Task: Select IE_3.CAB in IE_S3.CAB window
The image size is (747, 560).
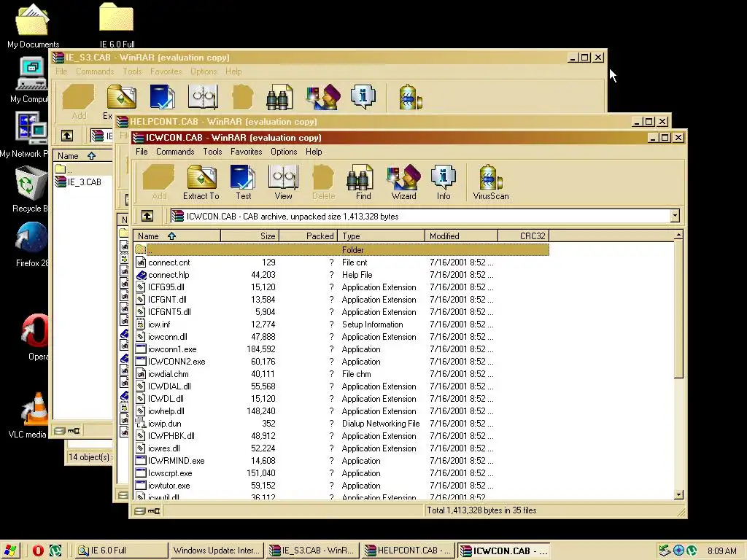Action: point(79,182)
